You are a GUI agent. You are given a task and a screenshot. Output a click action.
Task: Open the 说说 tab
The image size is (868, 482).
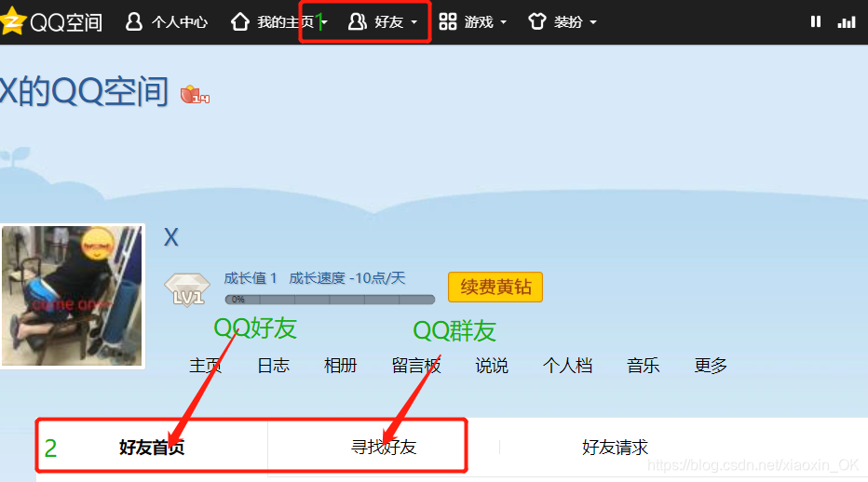coord(492,366)
